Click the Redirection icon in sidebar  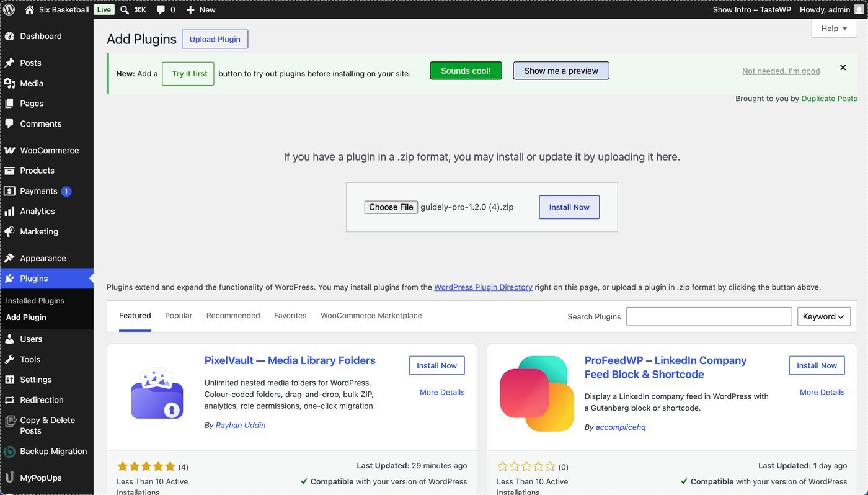pyautogui.click(x=9, y=400)
